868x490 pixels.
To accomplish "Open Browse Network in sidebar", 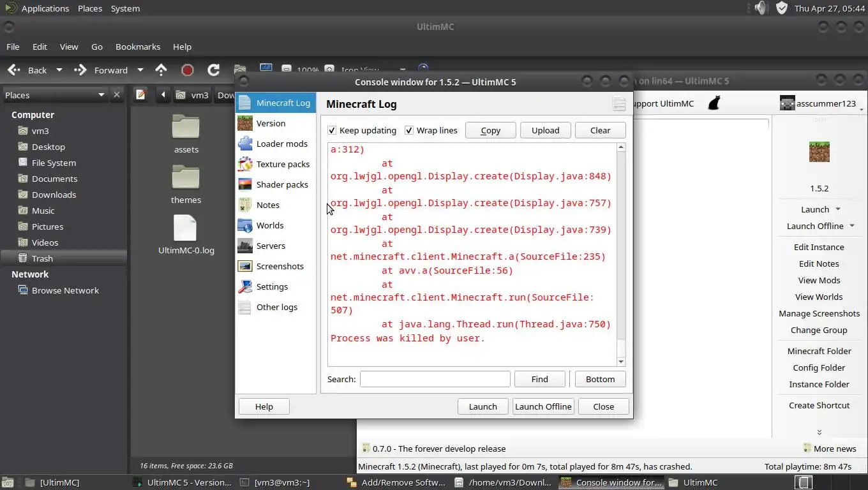I will (64, 290).
